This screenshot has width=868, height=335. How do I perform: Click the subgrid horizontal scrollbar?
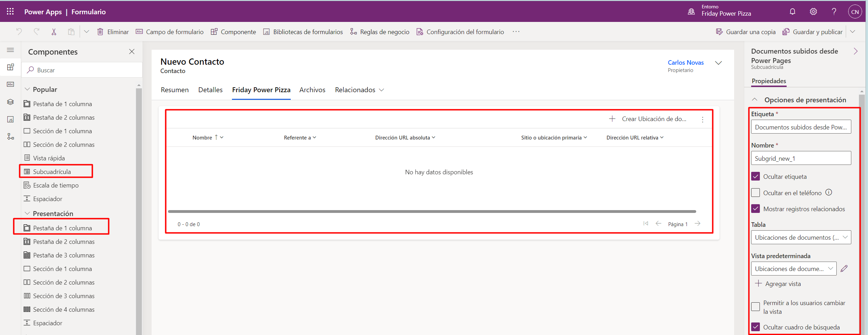click(x=432, y=212)
